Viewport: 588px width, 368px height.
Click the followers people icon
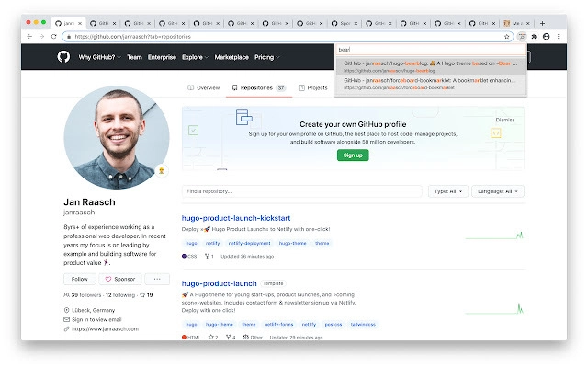[x=66, y=295]
